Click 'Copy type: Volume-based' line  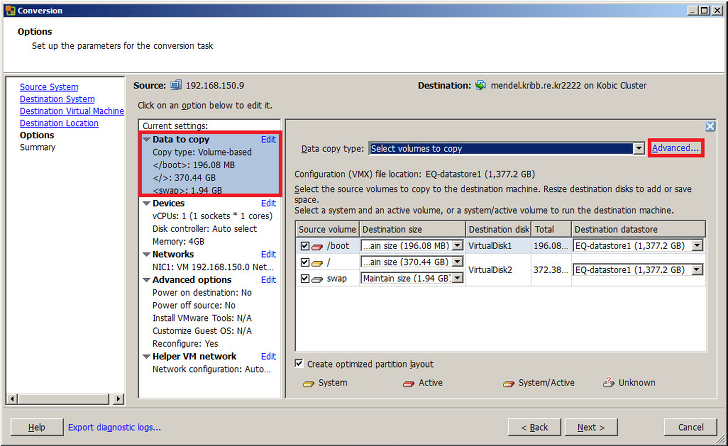tap(202, 152)
